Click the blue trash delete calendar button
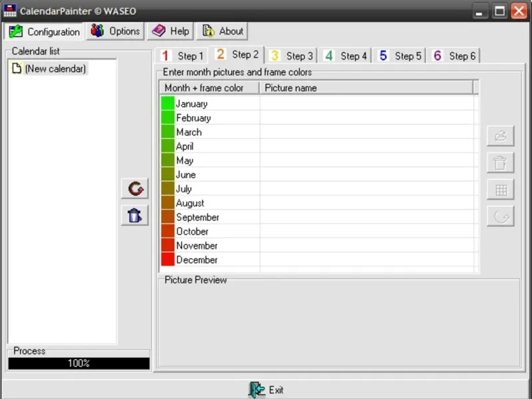Screen dimensions: 532x399 (x=135, y=215)
